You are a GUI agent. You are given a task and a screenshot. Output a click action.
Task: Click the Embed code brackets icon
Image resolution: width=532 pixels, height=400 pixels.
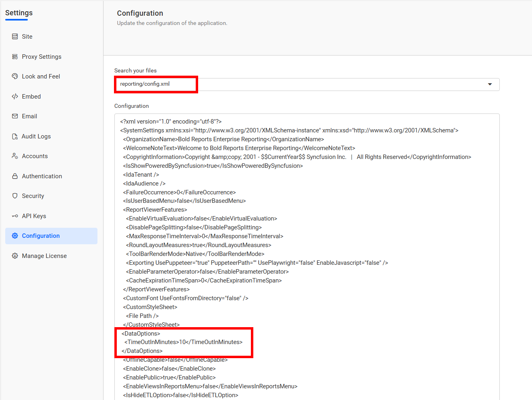15,97
